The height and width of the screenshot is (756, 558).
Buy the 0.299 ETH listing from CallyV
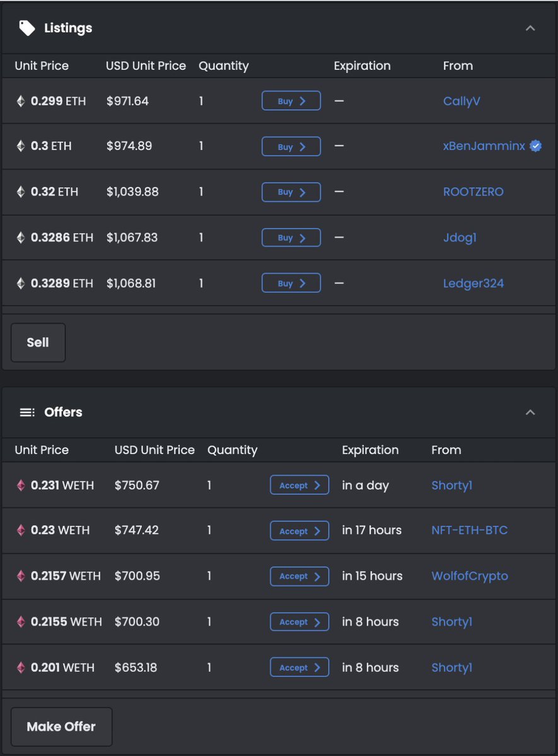[291, 101]
